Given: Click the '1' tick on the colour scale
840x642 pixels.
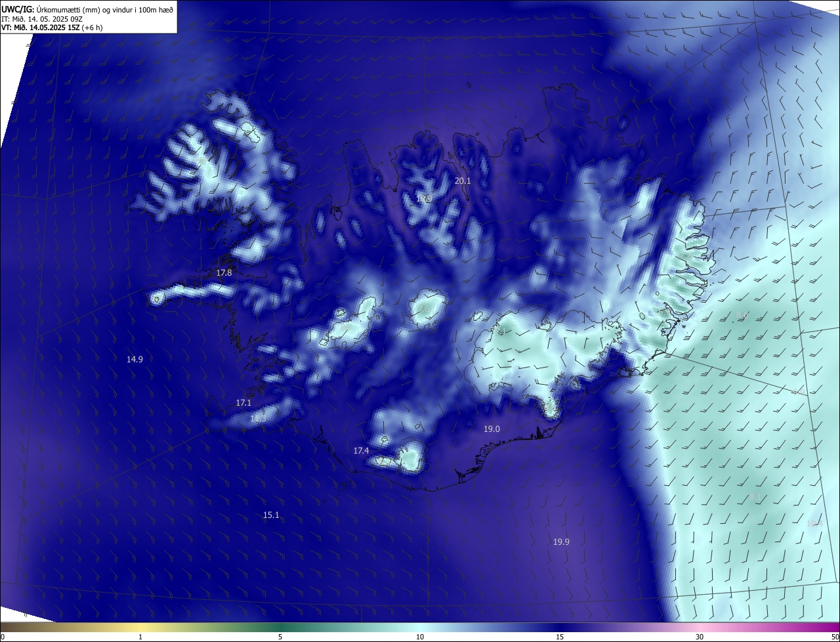Looking at the screenshot, I should [140, 637].
